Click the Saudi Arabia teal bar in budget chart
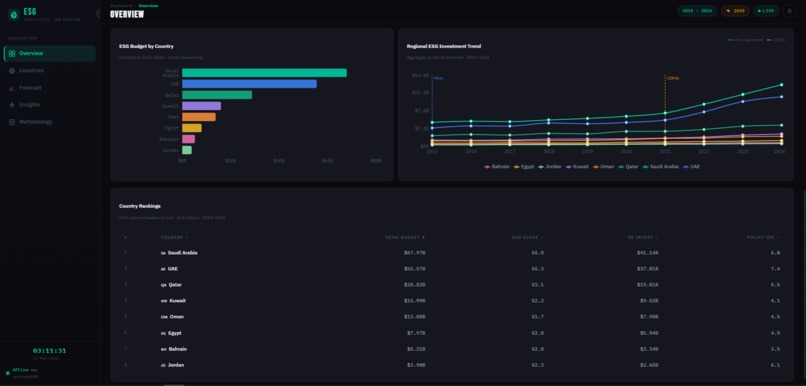The image size is (806, 386). (x=264, y=73)
